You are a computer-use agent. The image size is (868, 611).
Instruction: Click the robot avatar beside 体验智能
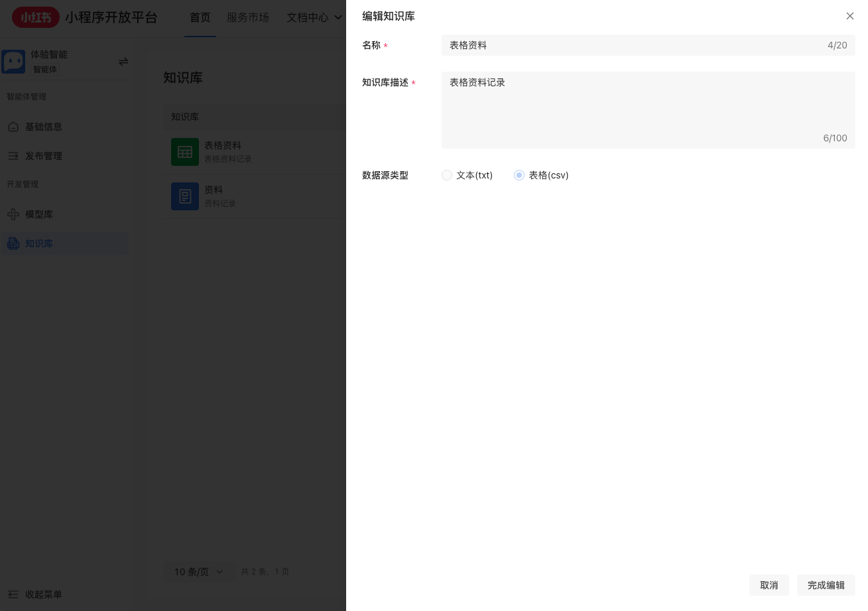click(14, 61)
